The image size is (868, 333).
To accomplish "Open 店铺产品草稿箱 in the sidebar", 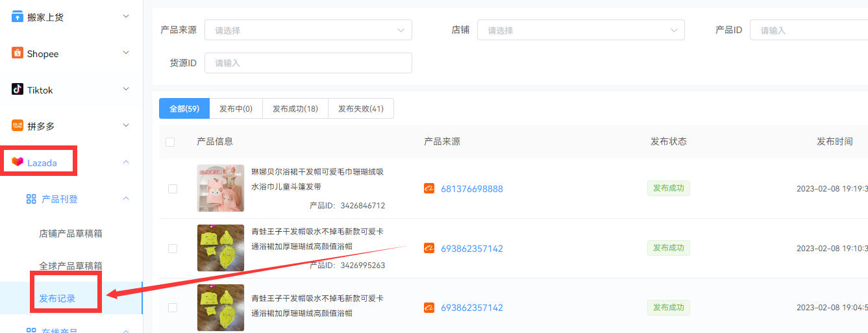I will (x=71, y=233).
